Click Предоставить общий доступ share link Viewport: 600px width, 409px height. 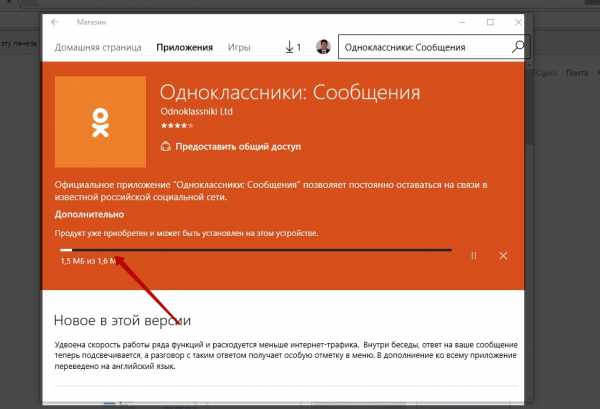pyautogui.click(x=238, y=147)
